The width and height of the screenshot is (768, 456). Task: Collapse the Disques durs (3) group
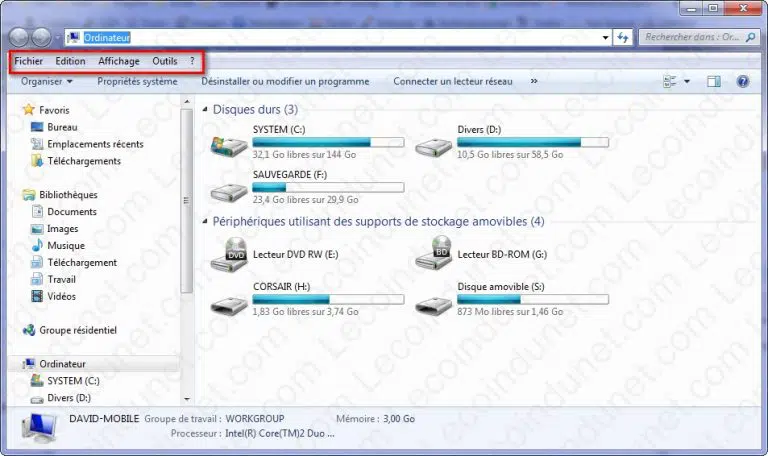click(x=205, y=109)
